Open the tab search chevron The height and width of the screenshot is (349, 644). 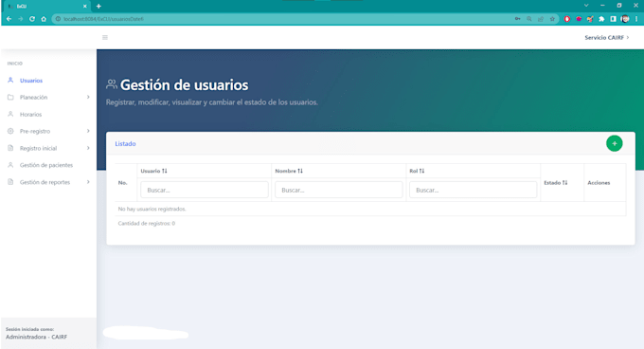coord(586,6)
